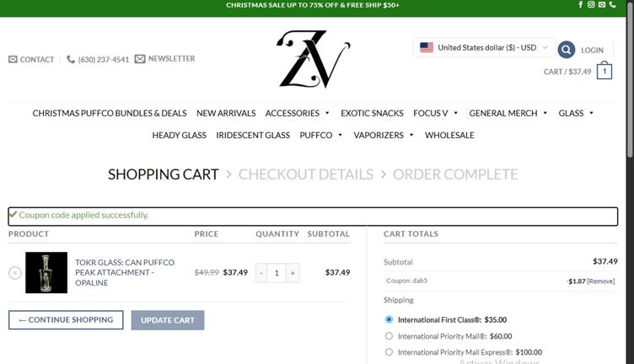Click the handset icon beside (630) 237-4541
634x364 pixels.
point(71,59)
